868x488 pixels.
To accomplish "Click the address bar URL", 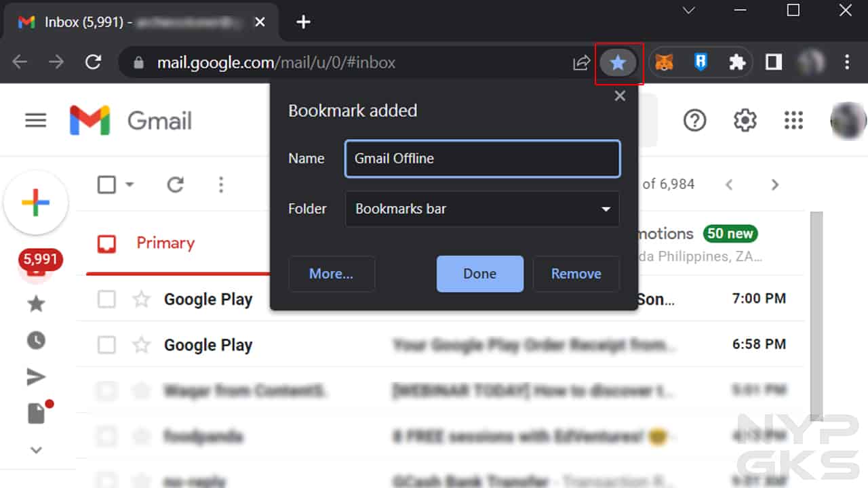I will tap(276, 63).
